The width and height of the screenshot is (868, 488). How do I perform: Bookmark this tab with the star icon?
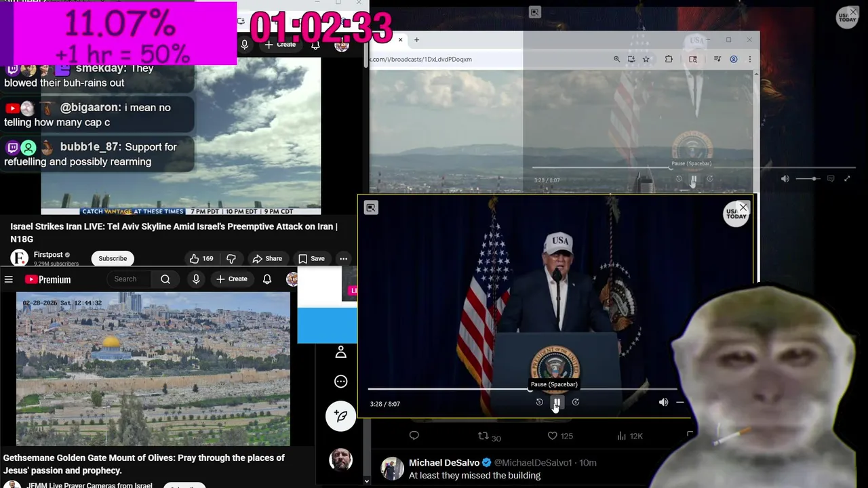coord(646,59)
